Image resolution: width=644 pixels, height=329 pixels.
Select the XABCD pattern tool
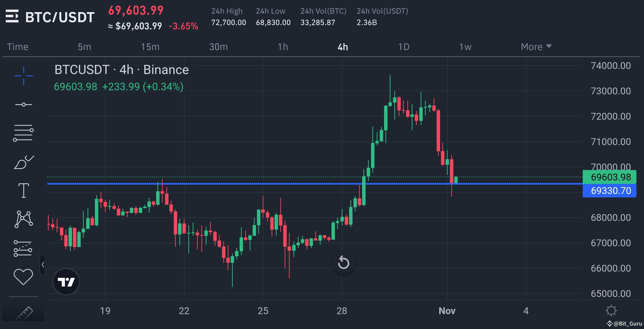[x=24, y=219]
